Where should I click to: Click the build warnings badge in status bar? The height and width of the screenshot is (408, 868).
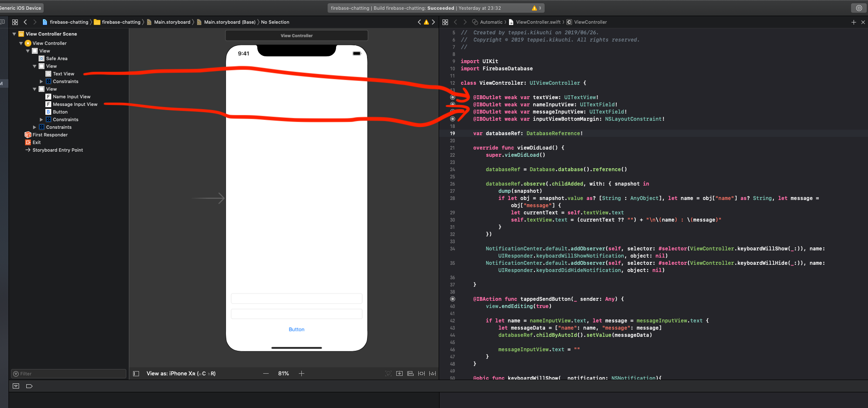[x=536, y=8]
